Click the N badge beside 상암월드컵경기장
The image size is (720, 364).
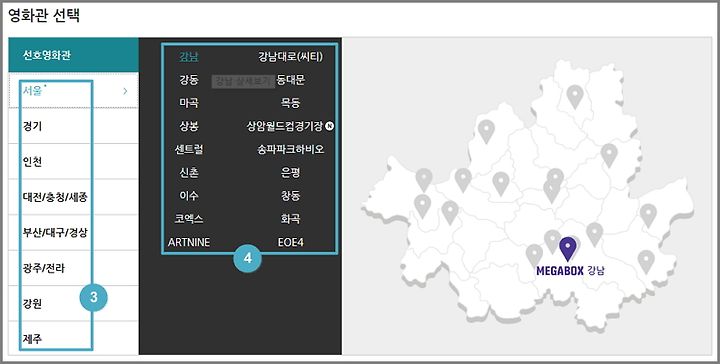pyautogui.click(x=329, y=126)
